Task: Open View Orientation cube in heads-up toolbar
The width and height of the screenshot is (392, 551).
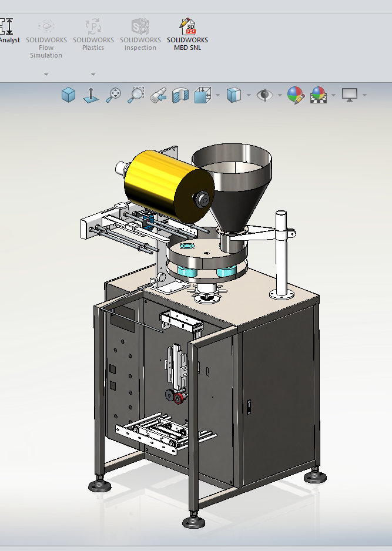Action: [69, 95]
